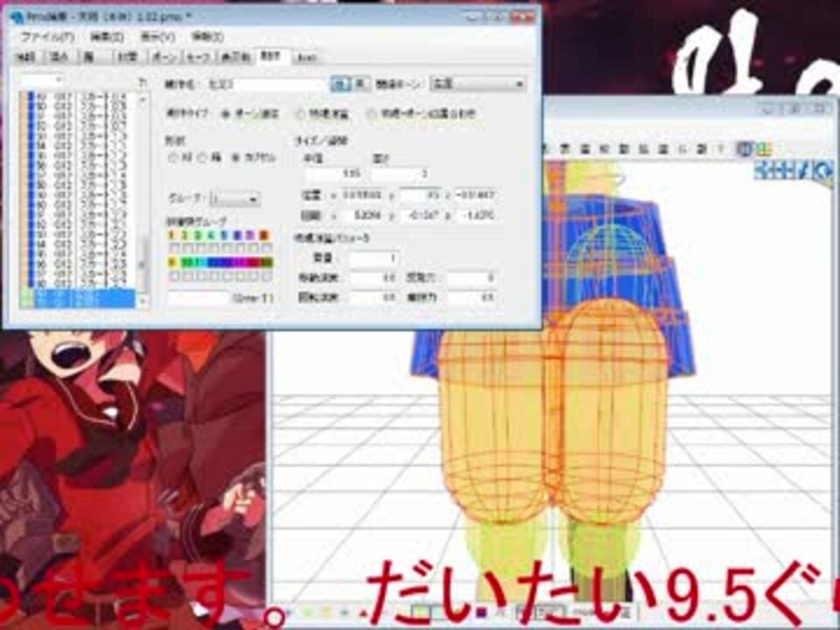Toggle non-collision group 3 checkbox

(x=199, y=248)
